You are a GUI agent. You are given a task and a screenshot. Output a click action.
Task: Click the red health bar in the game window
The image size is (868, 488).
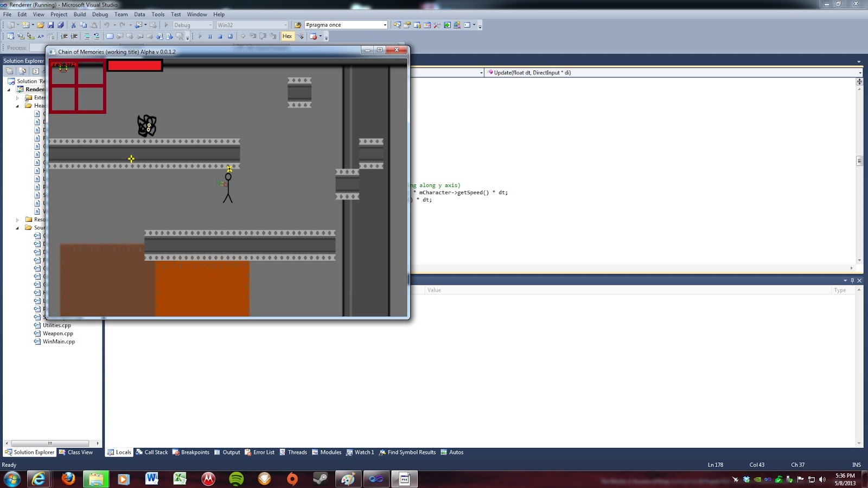pos(135,65)
